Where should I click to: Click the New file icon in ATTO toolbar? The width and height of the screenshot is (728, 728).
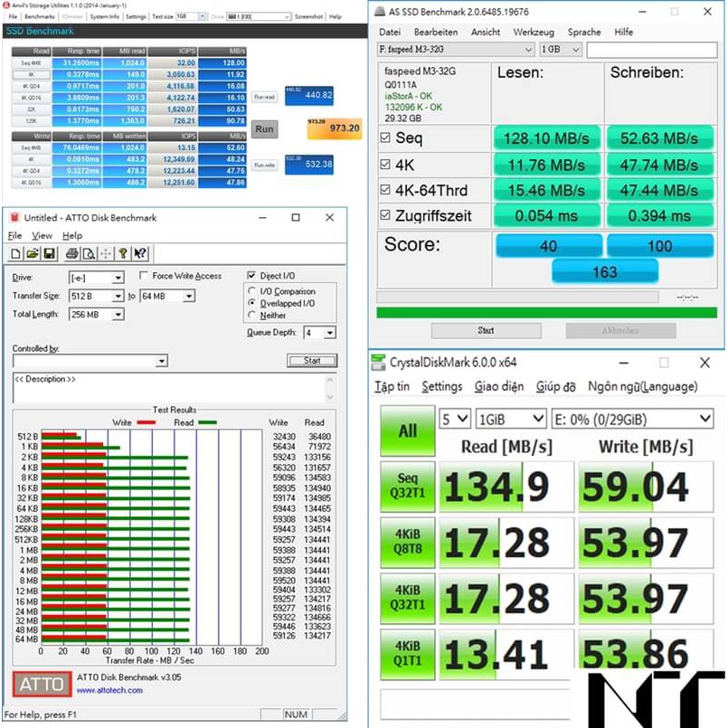[x=17, y=253]
